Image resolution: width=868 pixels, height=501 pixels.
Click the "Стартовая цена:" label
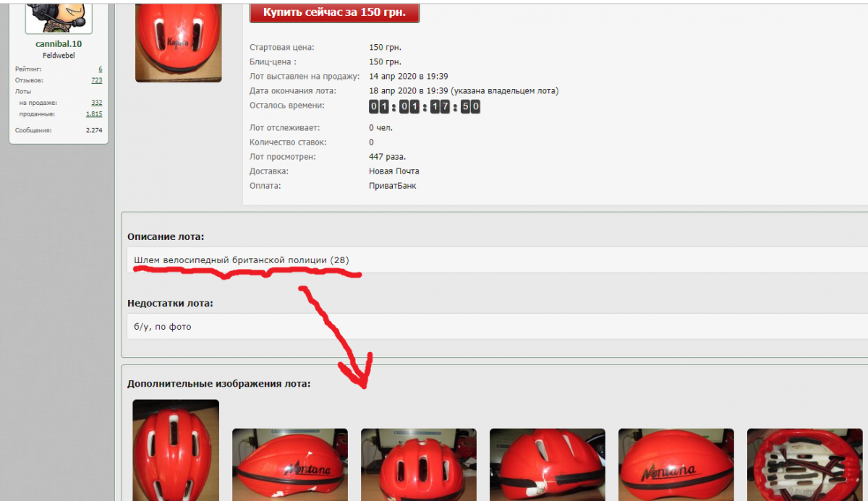[x=282, y=48]
